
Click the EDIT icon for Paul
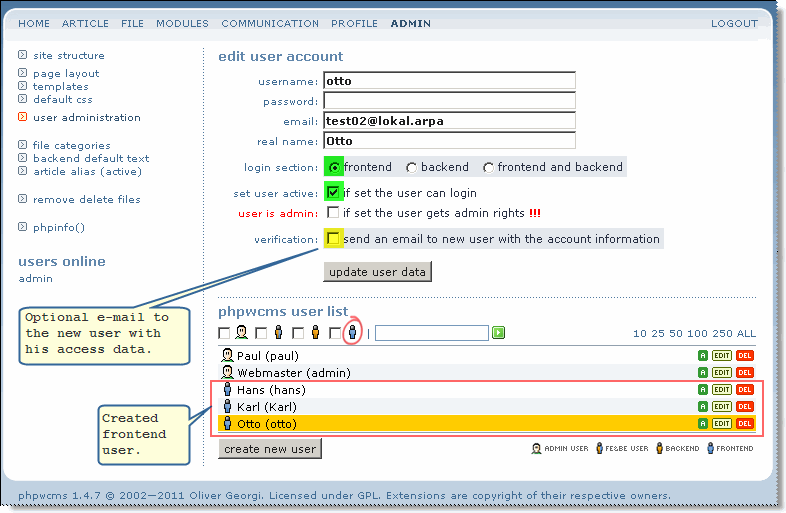722,356
